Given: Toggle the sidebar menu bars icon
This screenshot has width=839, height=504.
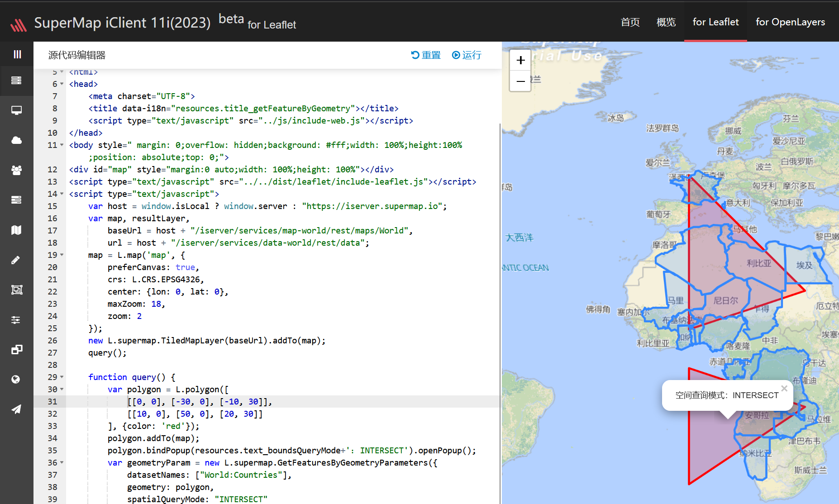Looking at the screenshot, I should click(x=17, y=54).
